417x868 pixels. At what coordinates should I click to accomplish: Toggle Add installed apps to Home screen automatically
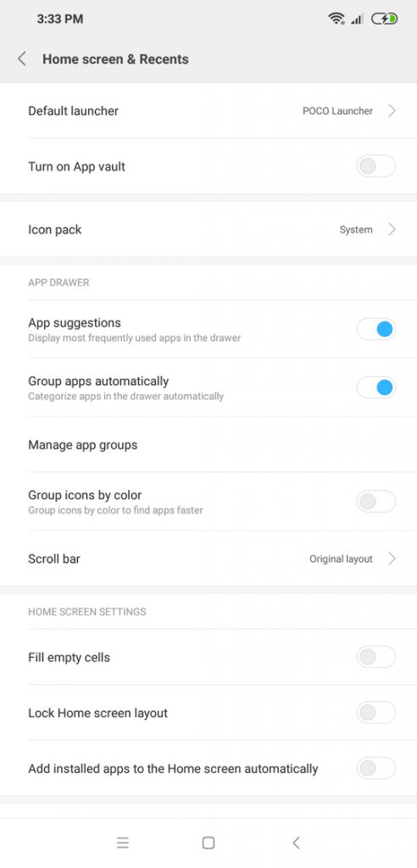point(376,768)
